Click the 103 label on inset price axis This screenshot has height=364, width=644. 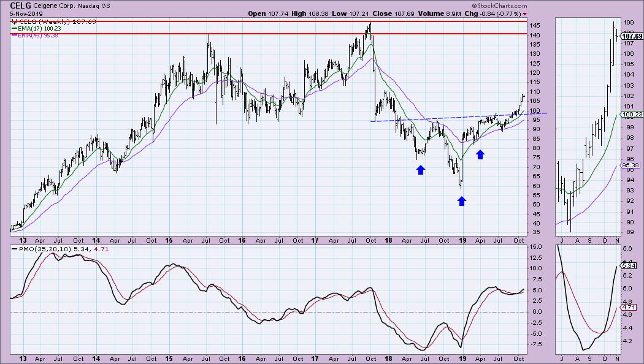[x=629, y=85]
